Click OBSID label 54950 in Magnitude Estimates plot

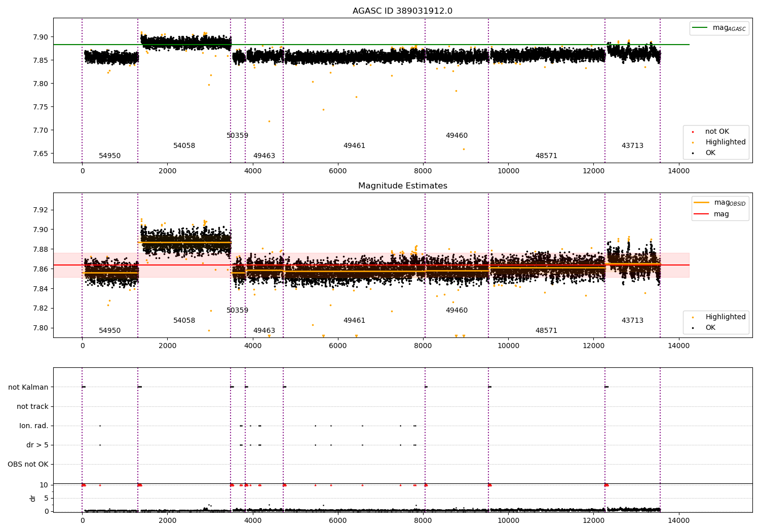point(110,331)
